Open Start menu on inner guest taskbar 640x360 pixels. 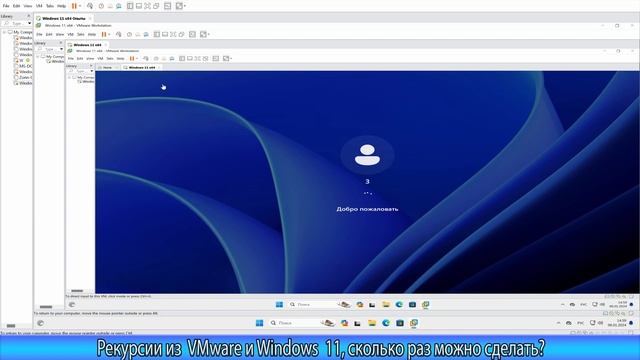tap(279, 304)
